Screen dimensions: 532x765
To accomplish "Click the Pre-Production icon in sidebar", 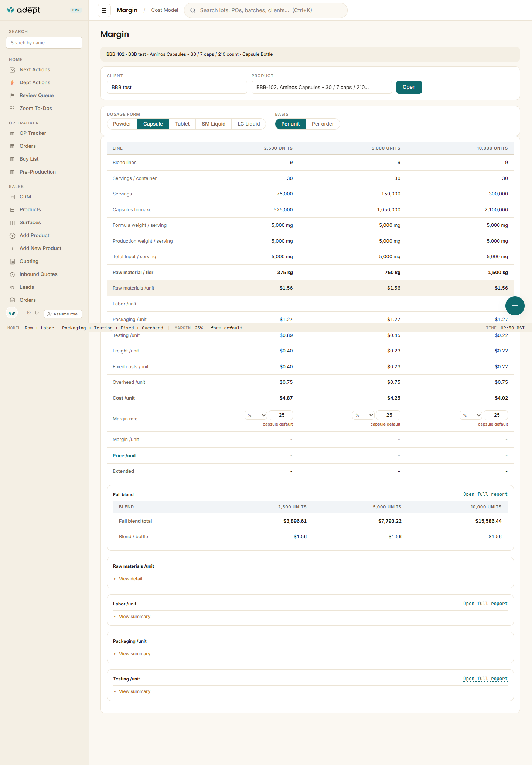I will click(x=12, y=172).
